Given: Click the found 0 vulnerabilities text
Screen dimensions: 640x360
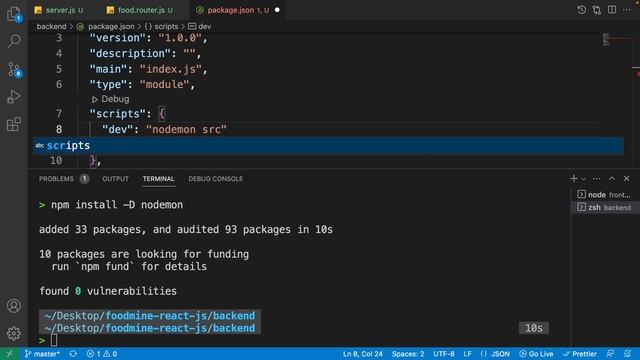Looking at the screenshot, I should [108, 291].
